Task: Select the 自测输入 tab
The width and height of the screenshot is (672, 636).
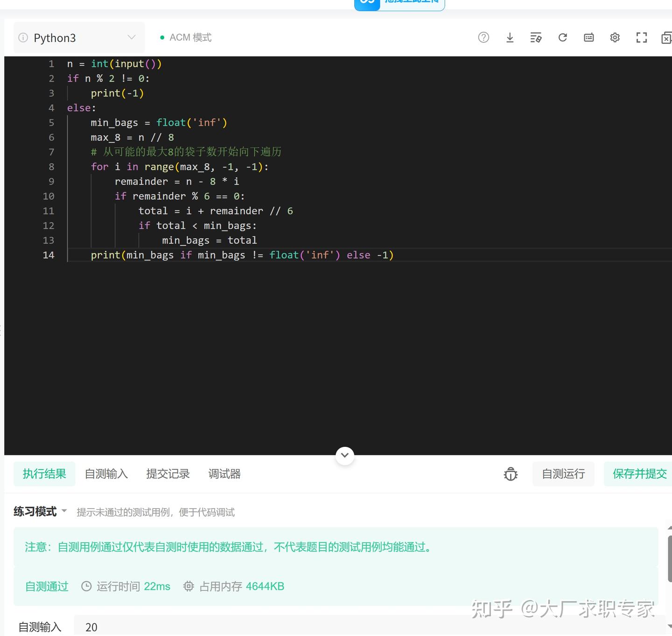Action: [x=106, y=473]
